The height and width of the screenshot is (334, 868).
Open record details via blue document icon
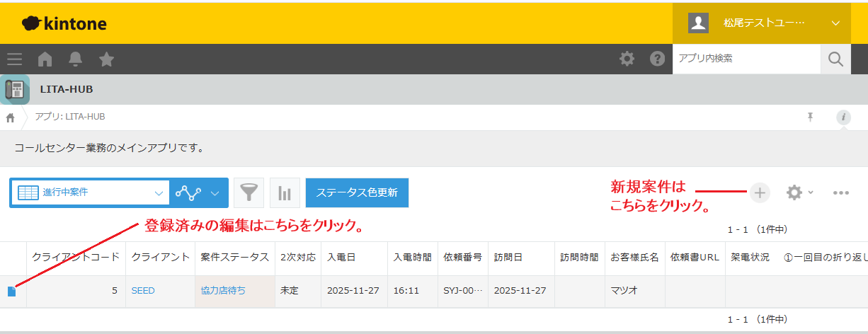click(11, 292)
